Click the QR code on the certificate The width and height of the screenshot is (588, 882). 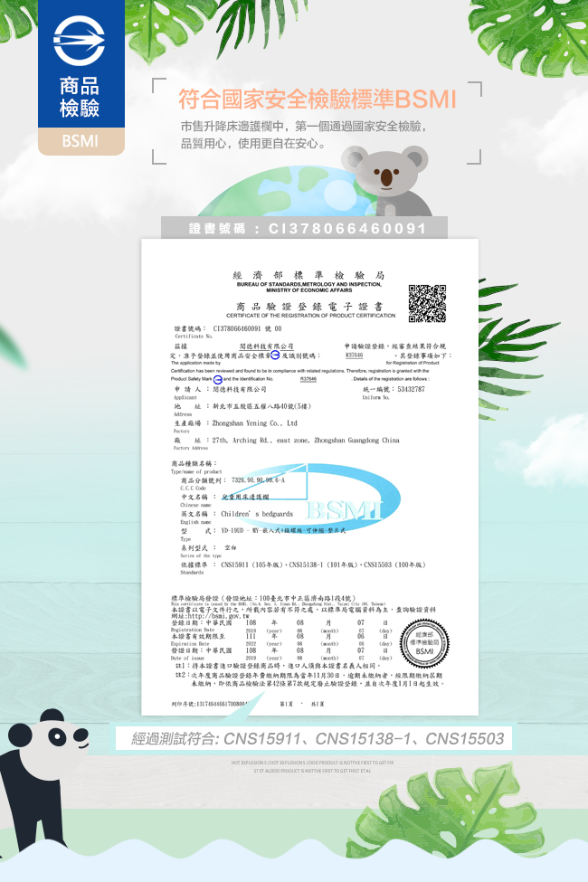coord(427,303)
